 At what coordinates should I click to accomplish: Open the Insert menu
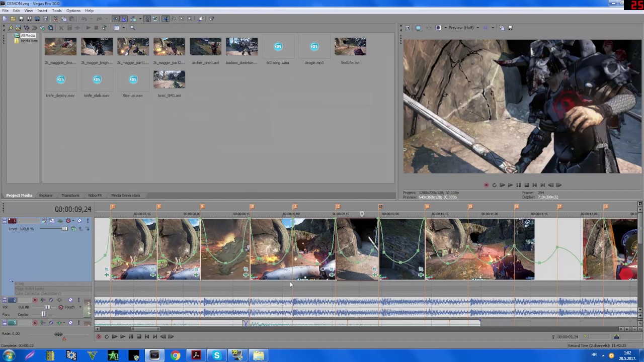tap(42, 11)
